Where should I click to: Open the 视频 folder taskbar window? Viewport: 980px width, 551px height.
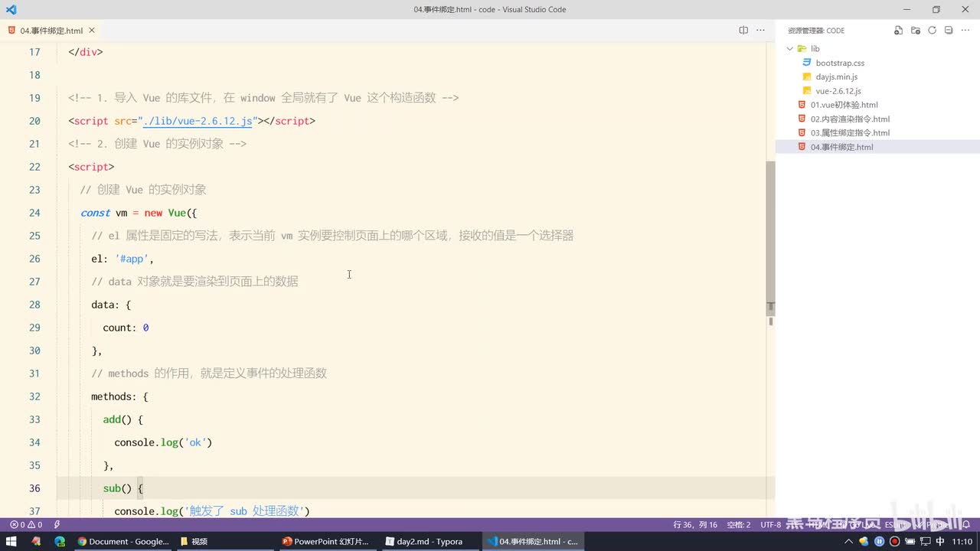tap(225, 541)
